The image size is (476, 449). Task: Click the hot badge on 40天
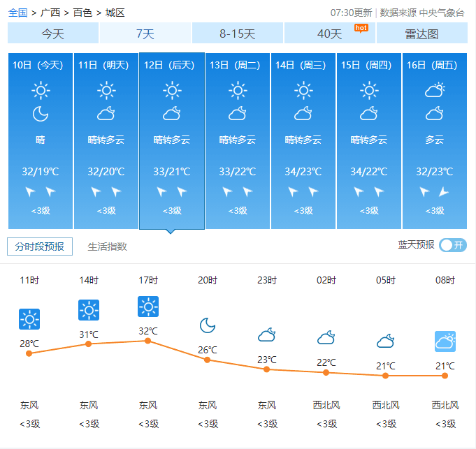coord(361,28)
